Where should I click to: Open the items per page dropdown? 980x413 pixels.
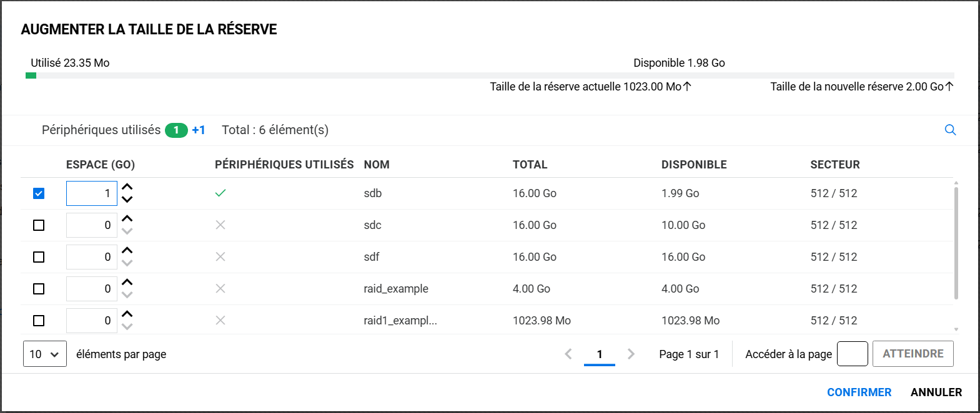[x=44, y=354]
